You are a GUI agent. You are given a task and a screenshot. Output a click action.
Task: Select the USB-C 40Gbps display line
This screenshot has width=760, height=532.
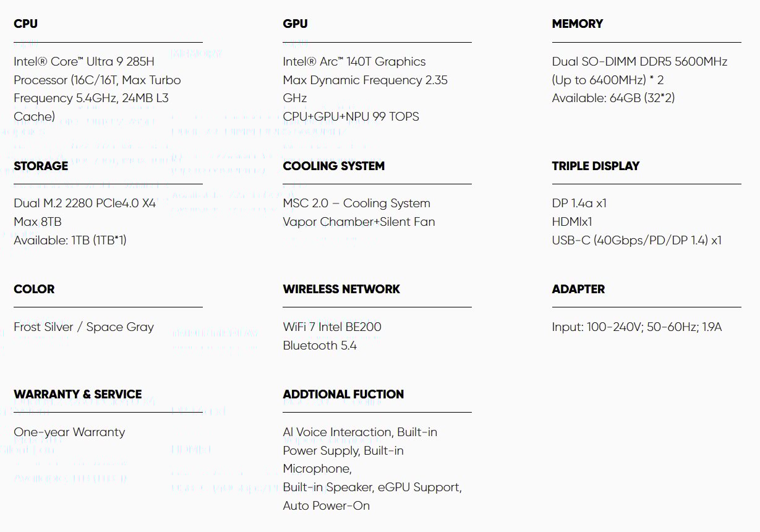pyautogui.click(x=637, y=240)
